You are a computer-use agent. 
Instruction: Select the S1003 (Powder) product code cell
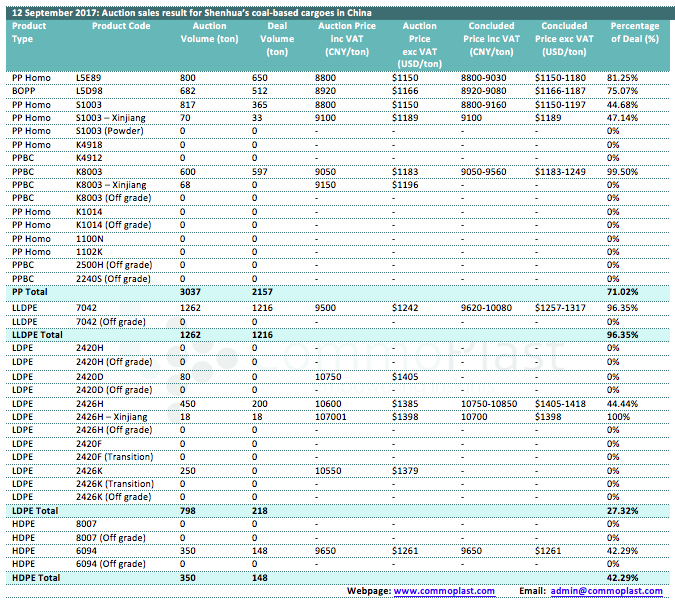pyautogui.click(x=110, y=131)
